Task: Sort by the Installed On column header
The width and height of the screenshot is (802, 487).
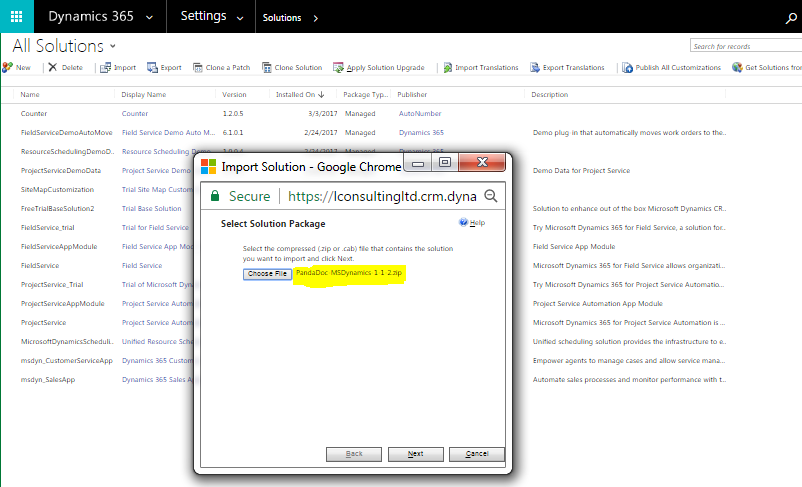Action: pos(303,95)
